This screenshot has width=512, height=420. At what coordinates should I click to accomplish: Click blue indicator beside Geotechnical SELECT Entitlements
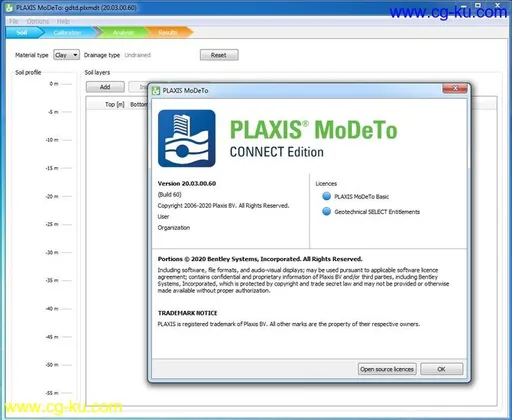coord(327,211)
